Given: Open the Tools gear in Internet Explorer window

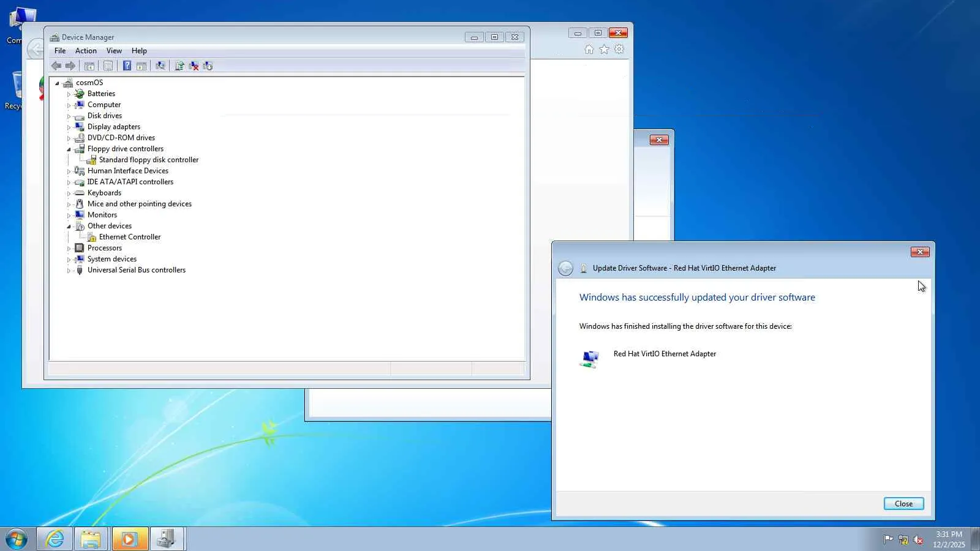Looking at the screenshot, I should click(619, 50).
